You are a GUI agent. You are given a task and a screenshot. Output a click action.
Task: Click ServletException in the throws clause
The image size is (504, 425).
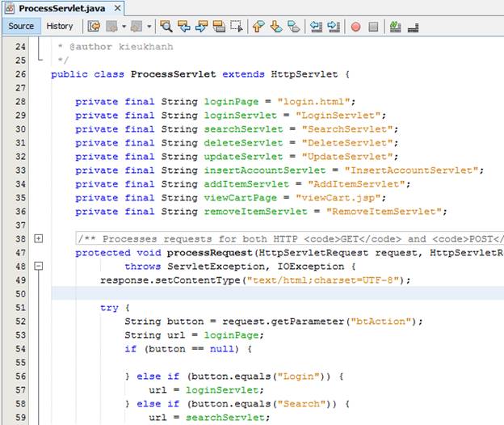click(x=216, y=267)
